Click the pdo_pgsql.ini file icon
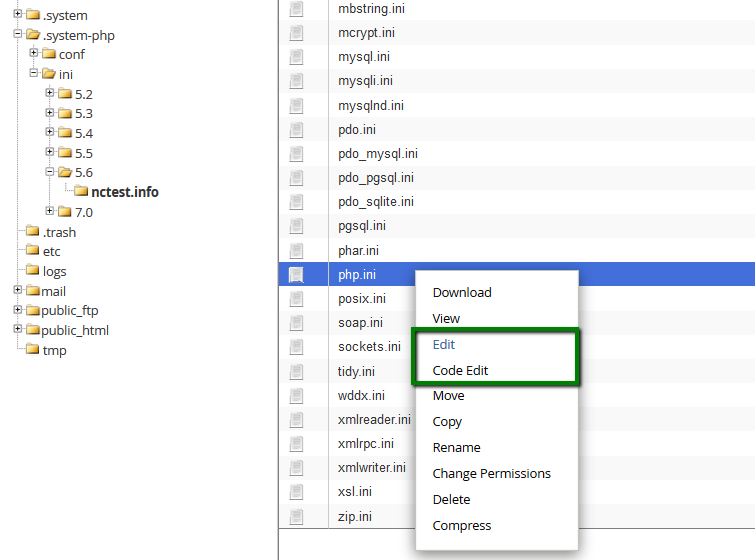The image size is (755, 560). click(296, 178)
